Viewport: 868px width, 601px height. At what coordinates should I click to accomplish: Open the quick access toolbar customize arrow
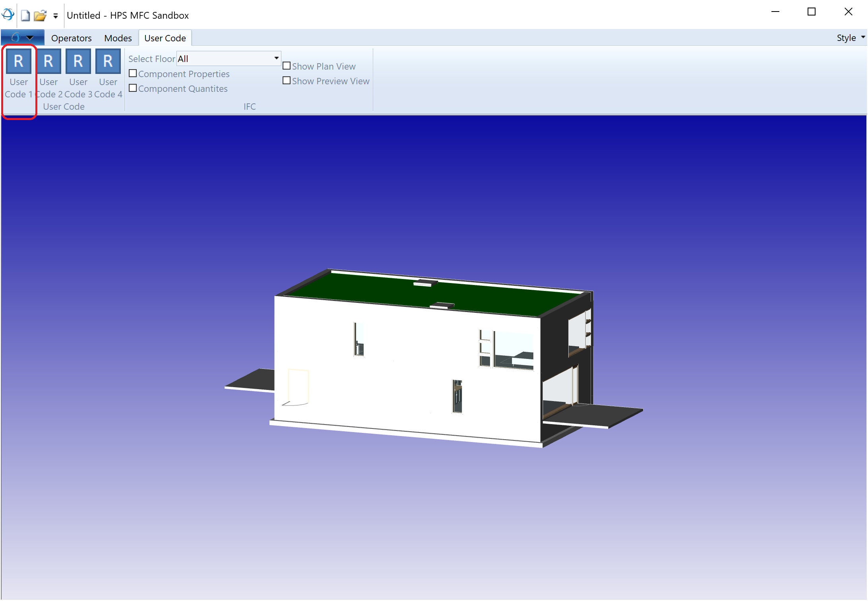(x=56, y=16)
